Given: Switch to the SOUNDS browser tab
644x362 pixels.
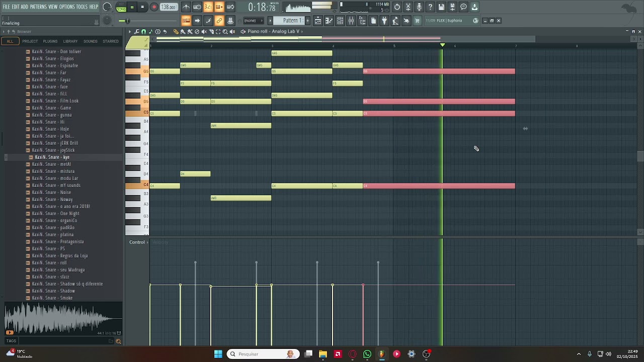Looking at the screenshot, I should pyautogui.click(x=91, y=41).
